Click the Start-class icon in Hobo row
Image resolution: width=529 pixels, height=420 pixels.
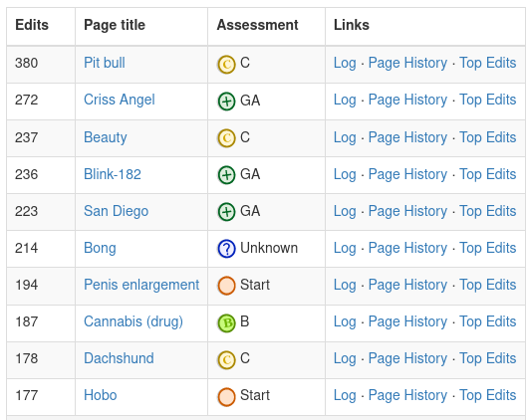point(226,396)
